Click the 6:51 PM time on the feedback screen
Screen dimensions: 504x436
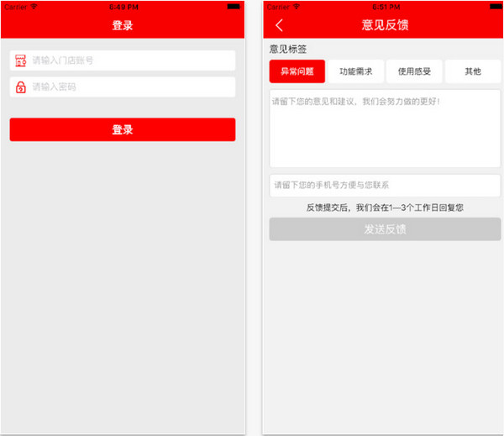pyautogui.click(x=386, y=7)
